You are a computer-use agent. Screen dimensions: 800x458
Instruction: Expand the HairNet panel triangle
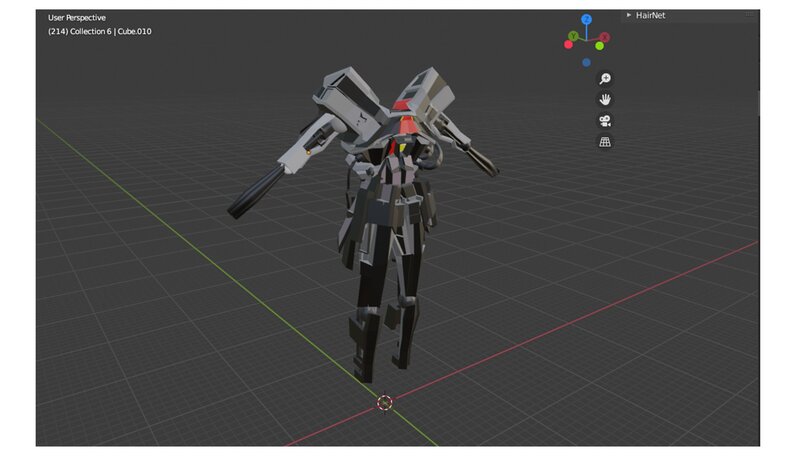click(x=629, y=15)
